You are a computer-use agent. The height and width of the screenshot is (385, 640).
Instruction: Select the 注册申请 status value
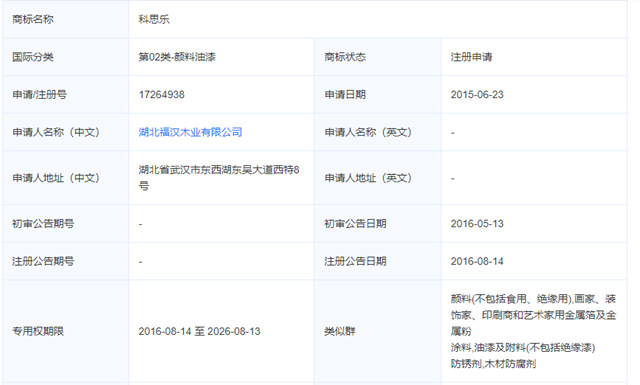[x=471, y=57]
